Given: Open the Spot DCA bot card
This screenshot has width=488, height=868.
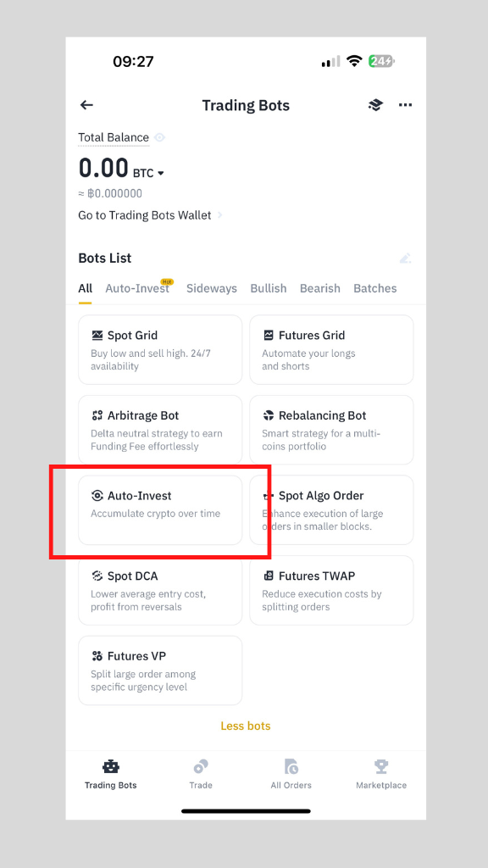Looking at the screenshot, I should (160, 590).
